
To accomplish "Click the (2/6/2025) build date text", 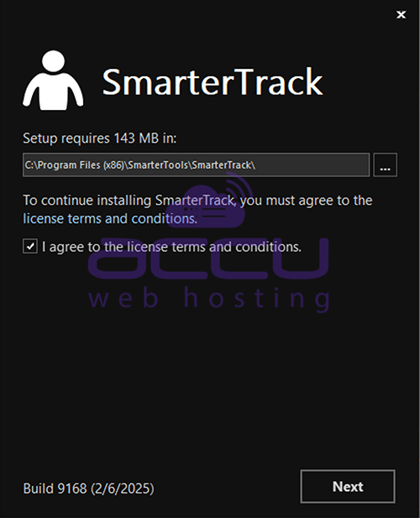I will 123,489.
